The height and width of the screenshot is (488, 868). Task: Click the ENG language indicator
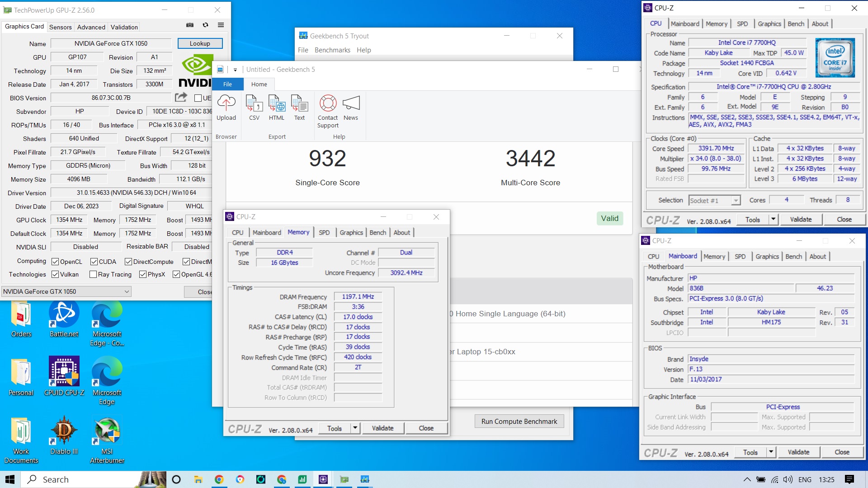coord(805,479)
